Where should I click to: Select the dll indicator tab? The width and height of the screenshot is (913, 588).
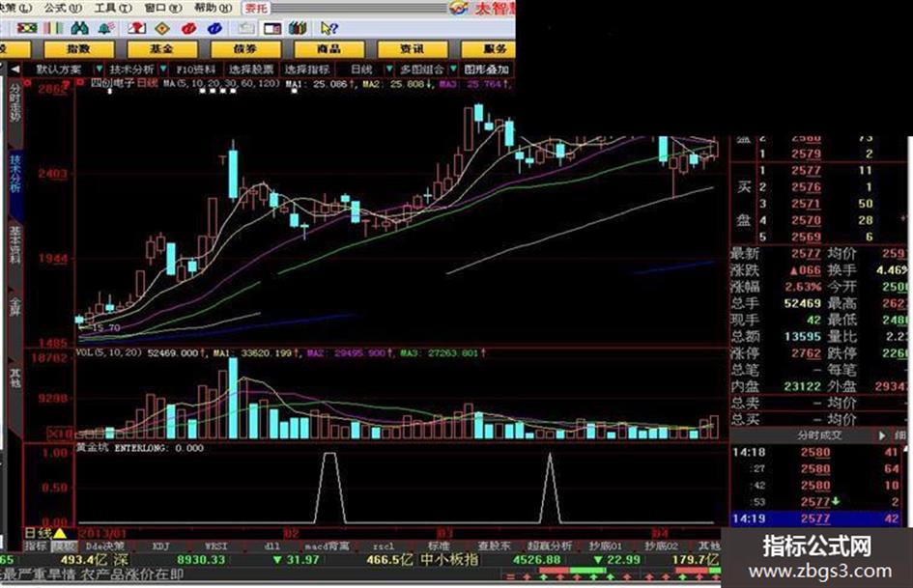point(271,546)
